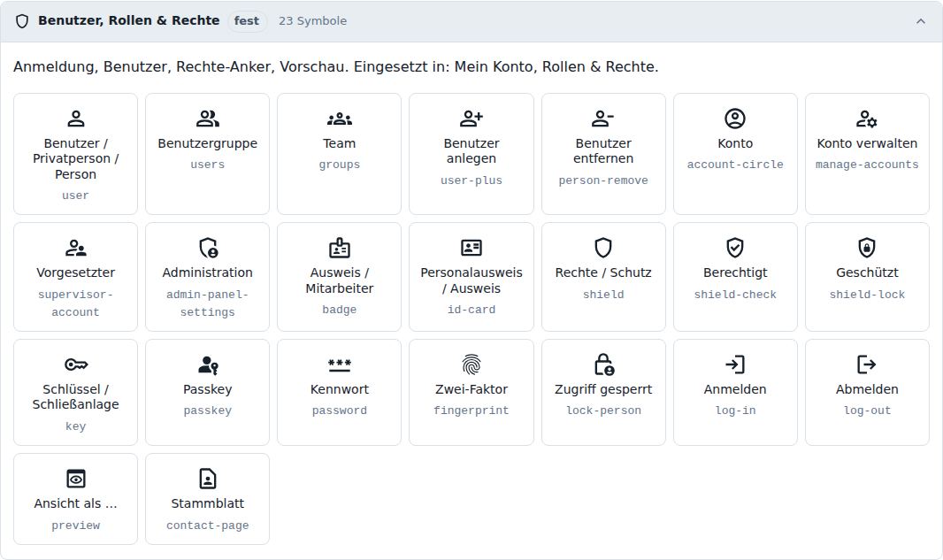Click the 'fest' badge in header

pos(247,21)
